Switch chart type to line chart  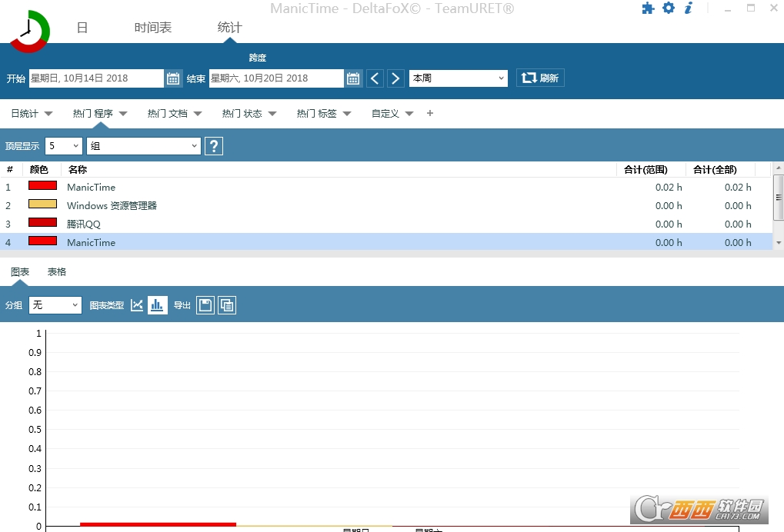click(136, 304)
